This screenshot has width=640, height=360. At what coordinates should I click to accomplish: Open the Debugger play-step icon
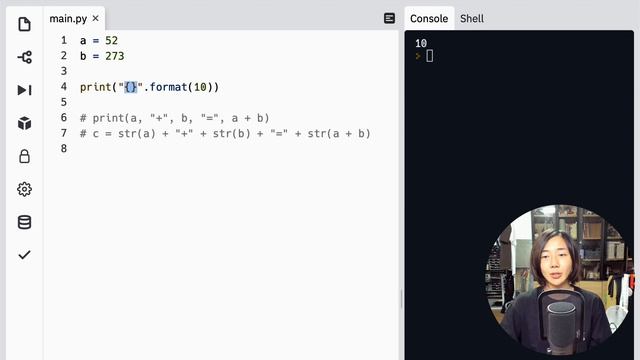tap(24, 90)
